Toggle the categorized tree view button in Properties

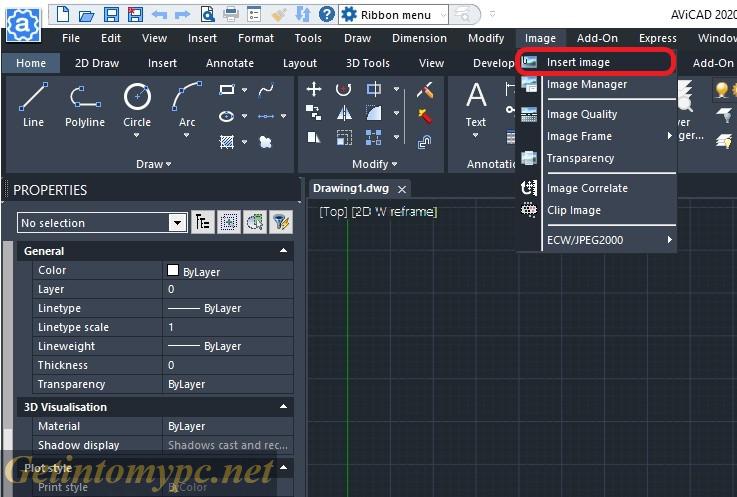click(203, 222)
